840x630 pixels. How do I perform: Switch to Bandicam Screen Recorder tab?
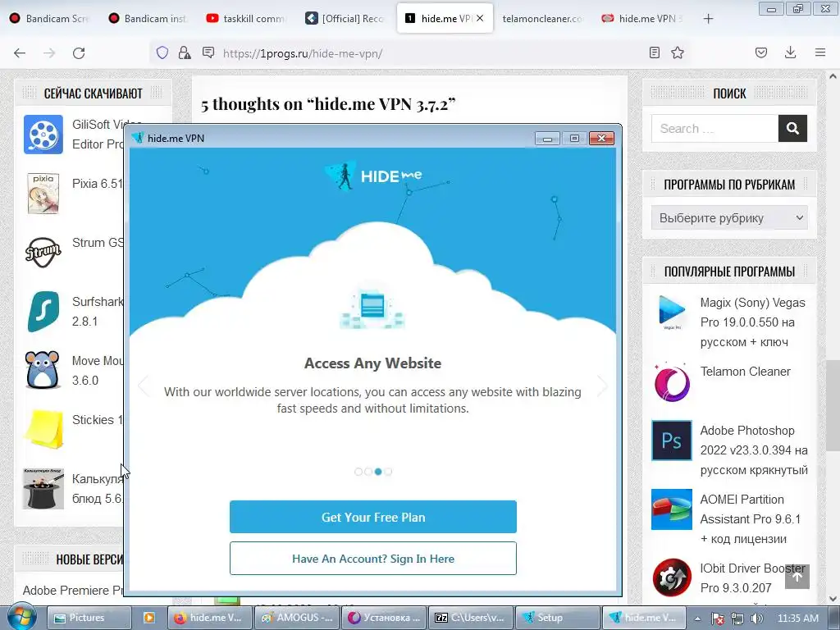49,18
